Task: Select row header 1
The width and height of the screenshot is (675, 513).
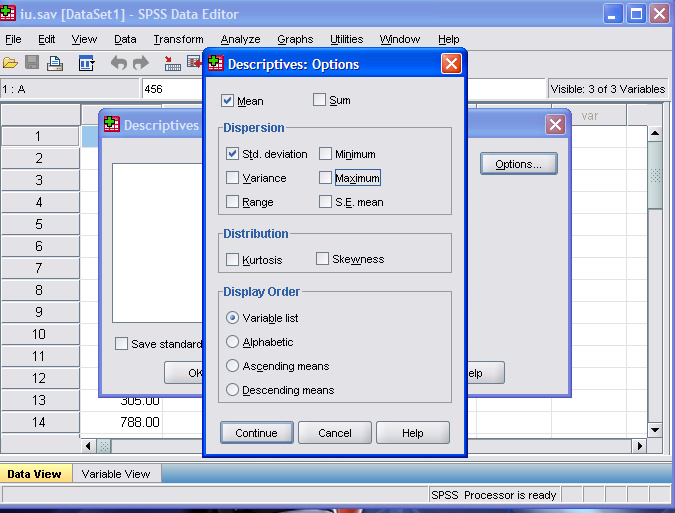Action: [x=40, y=136]
